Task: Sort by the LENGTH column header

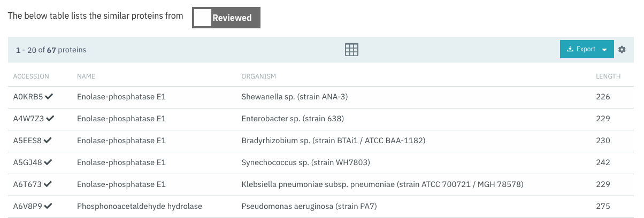Action: pos(608,76)
